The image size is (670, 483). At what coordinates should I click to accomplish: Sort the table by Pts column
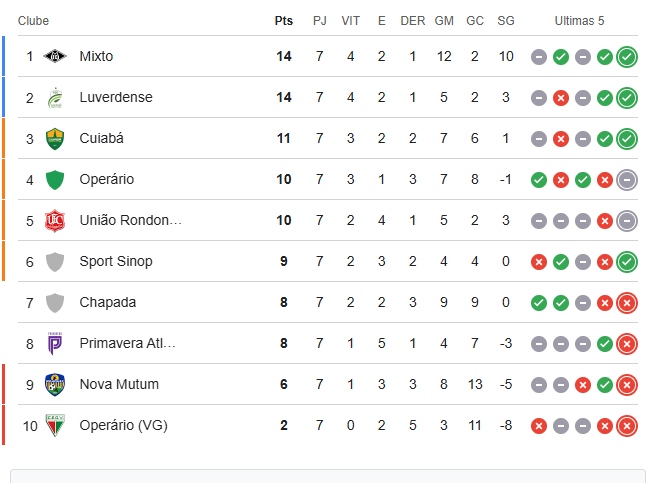click(284, 21)
